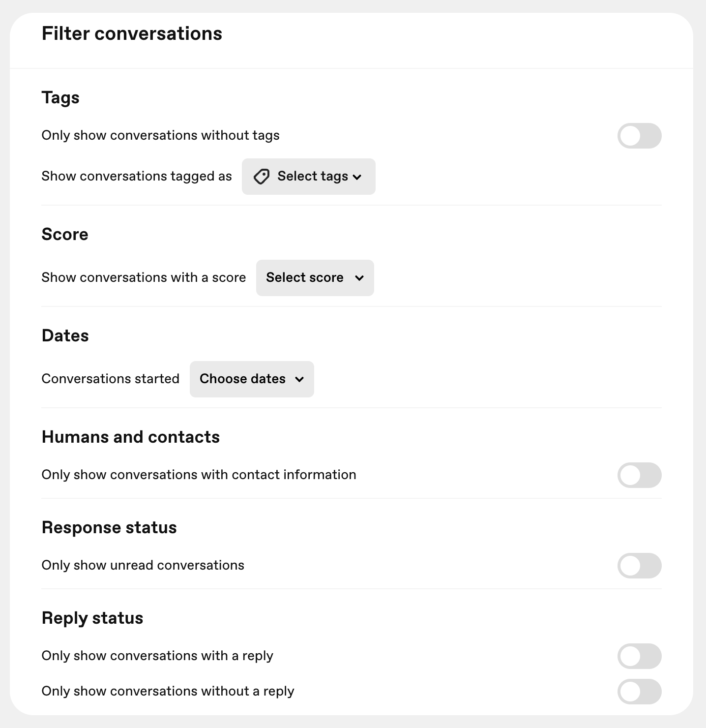Click the chevron arrow beside Select tags

click(x=357, y=177)
